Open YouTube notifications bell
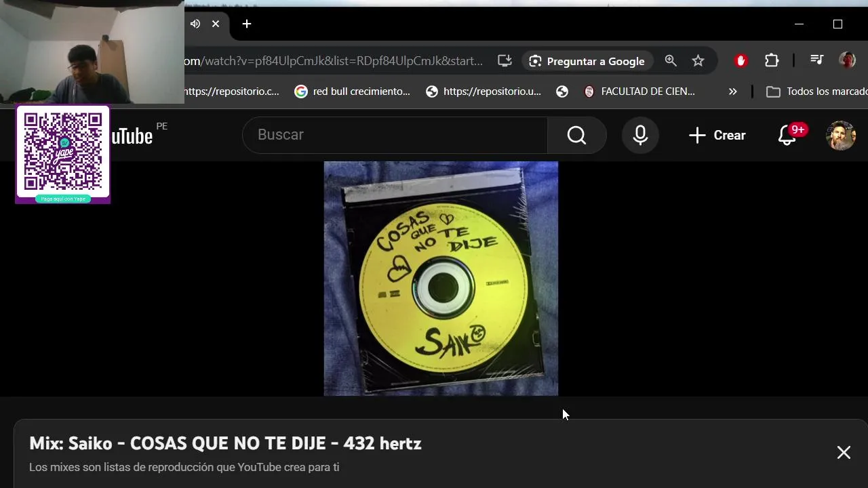 (787, 135)
